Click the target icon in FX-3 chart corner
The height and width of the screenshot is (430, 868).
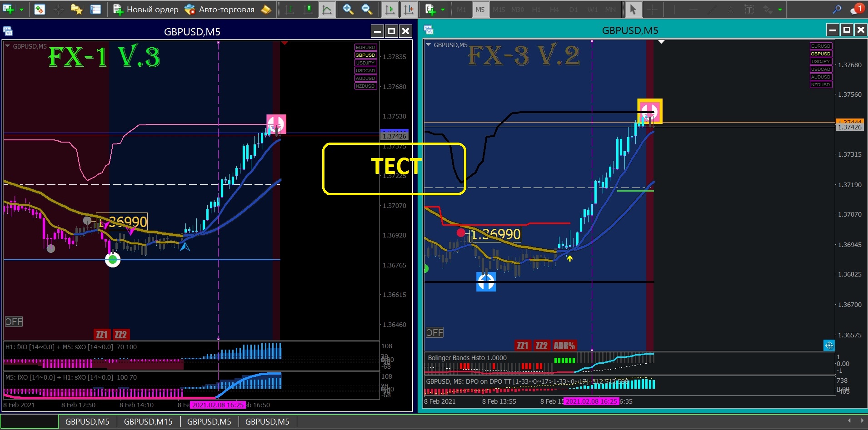(829, 346)
